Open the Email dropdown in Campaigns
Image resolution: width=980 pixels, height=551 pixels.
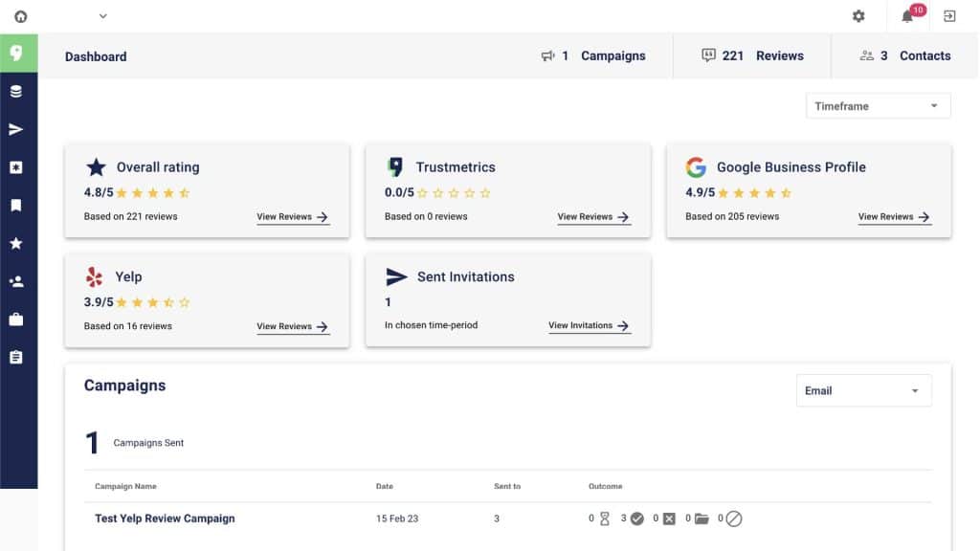click(864, 390)
